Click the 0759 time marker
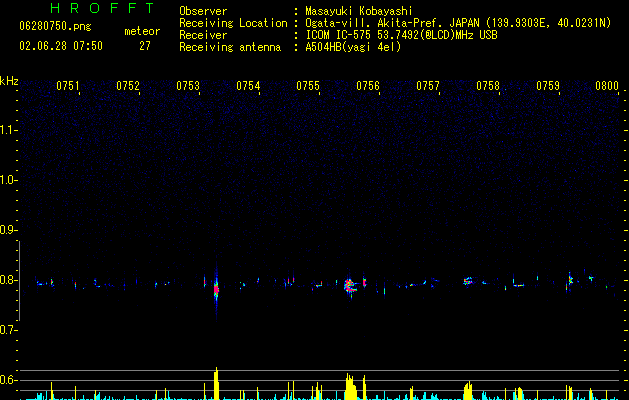 point(548,86)
